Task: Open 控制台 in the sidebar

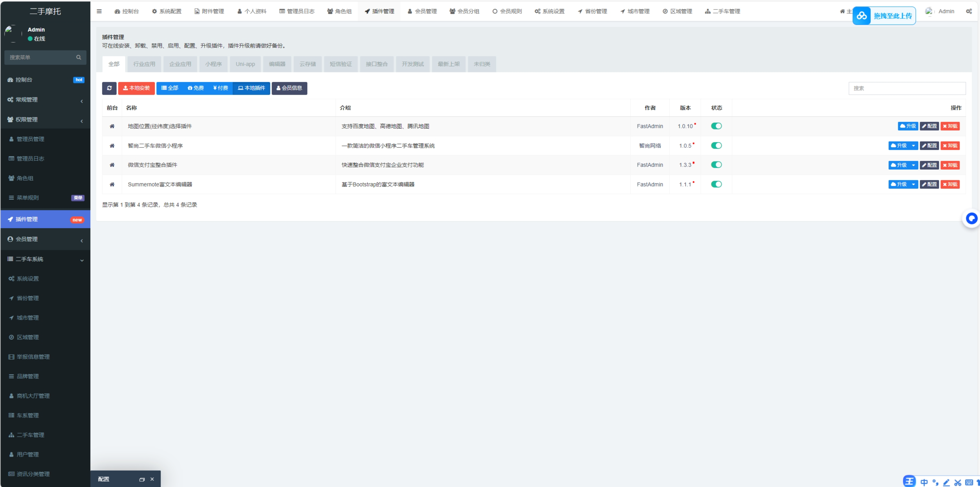Action: tap(45, 80)
